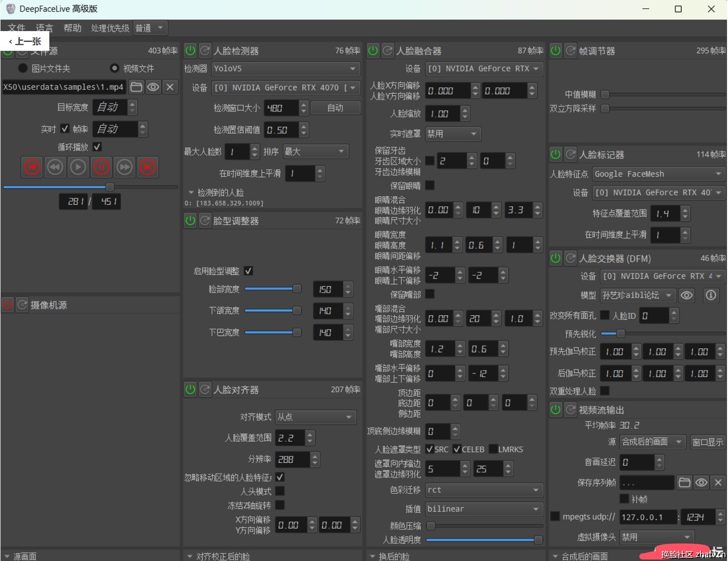Viewport: 728px width, 561px height.
Task: Uncheck the 循环播放 checkbox
Action: [97, 147]
